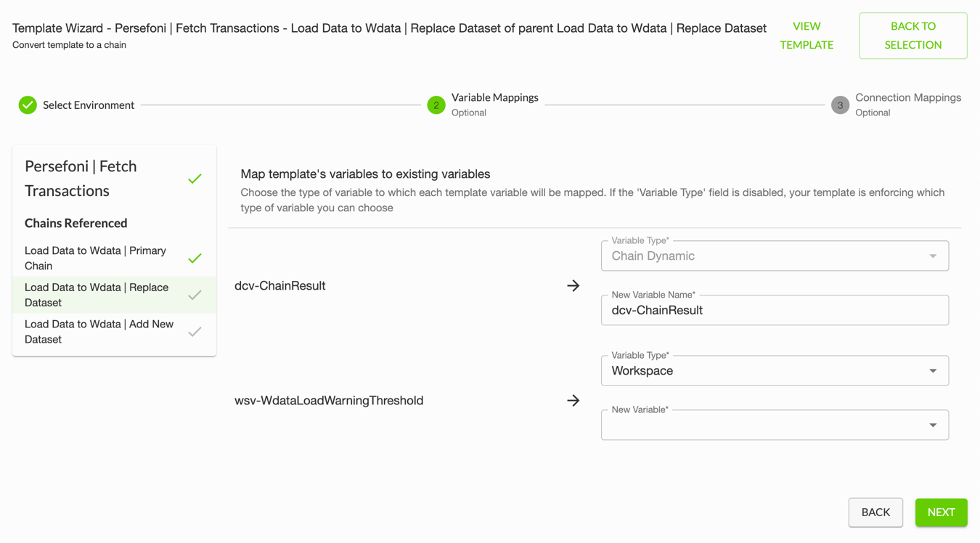Select the Variable Mappings step number 2

click(436, 105)
